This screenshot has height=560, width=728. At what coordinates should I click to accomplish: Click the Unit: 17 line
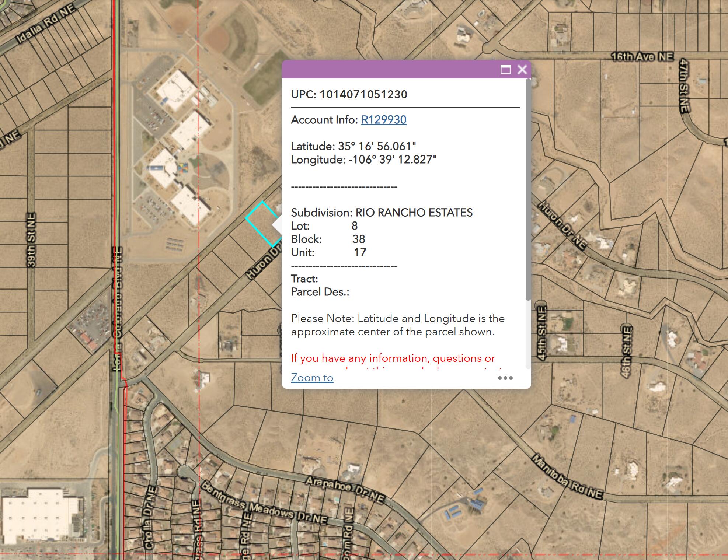point(329,252)
